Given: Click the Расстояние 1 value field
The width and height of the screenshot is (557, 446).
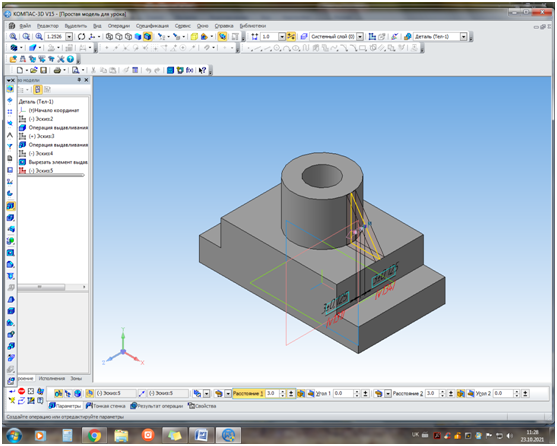Looking at the screenshot, I should click(x=272, y=393).
